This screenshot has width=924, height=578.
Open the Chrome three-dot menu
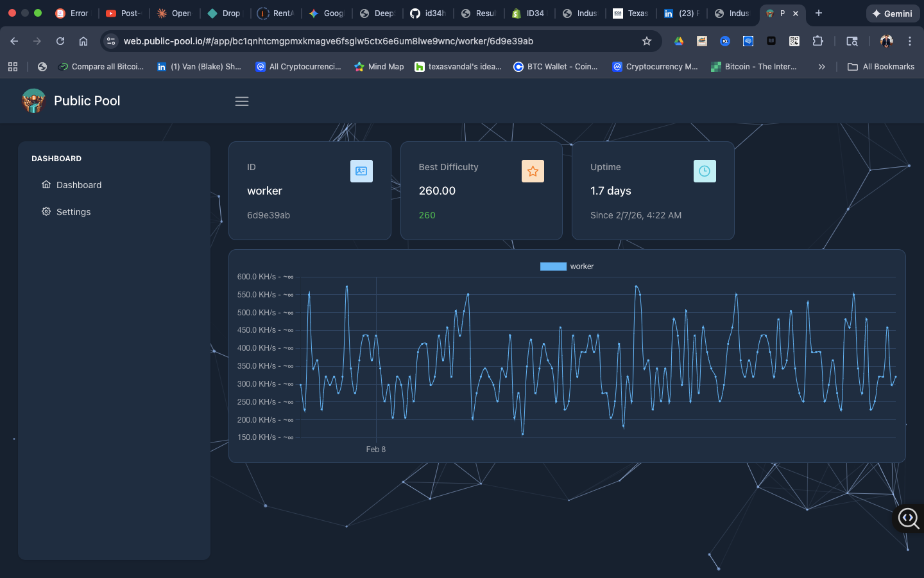909,41
